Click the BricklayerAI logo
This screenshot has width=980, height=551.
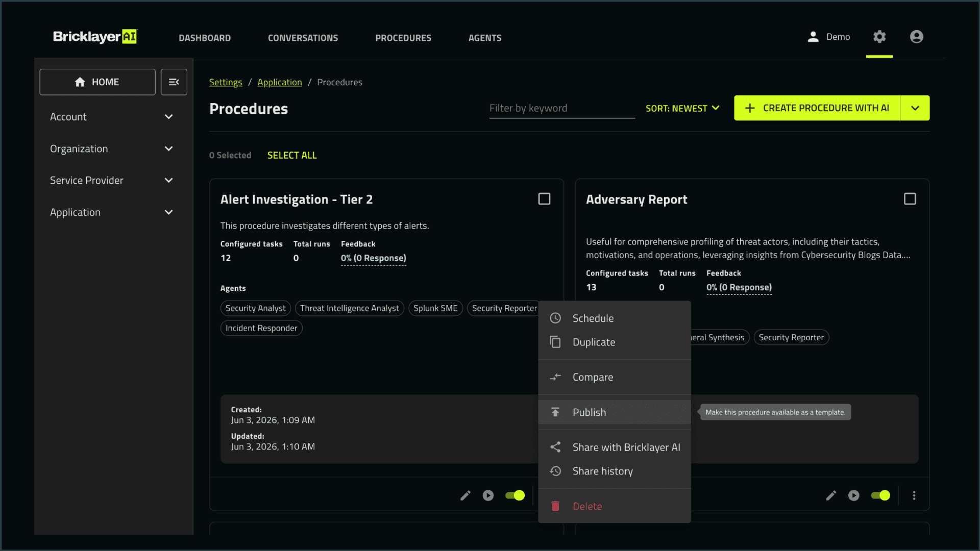tap(95, 37)
